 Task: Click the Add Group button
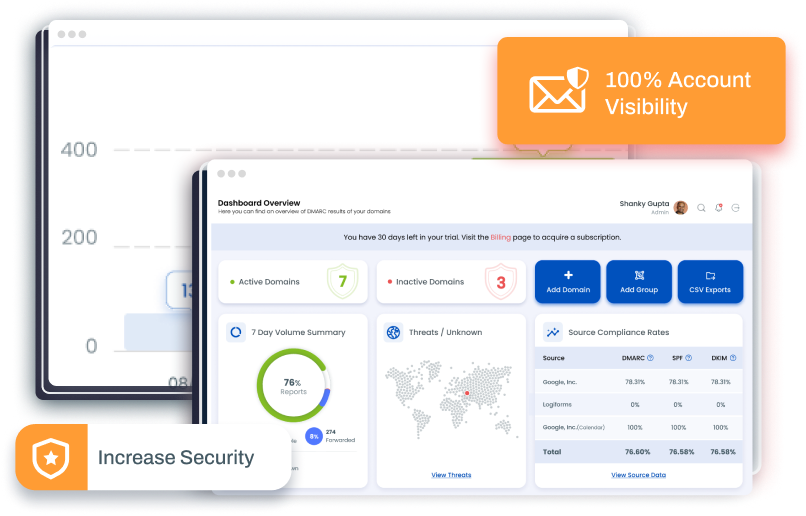click(x=639, y=282)
